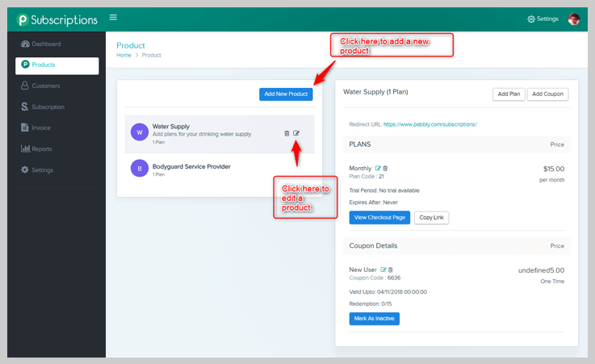Click Mark As Inactive button
Screen dimensions: 595x364
pos(374,319)
